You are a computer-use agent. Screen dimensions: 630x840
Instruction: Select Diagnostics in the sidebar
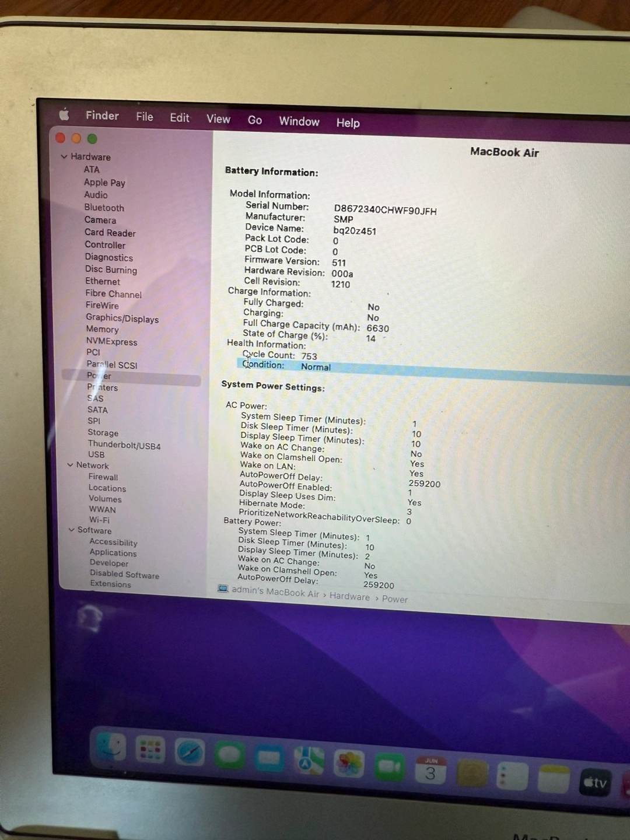click(109, 257)
